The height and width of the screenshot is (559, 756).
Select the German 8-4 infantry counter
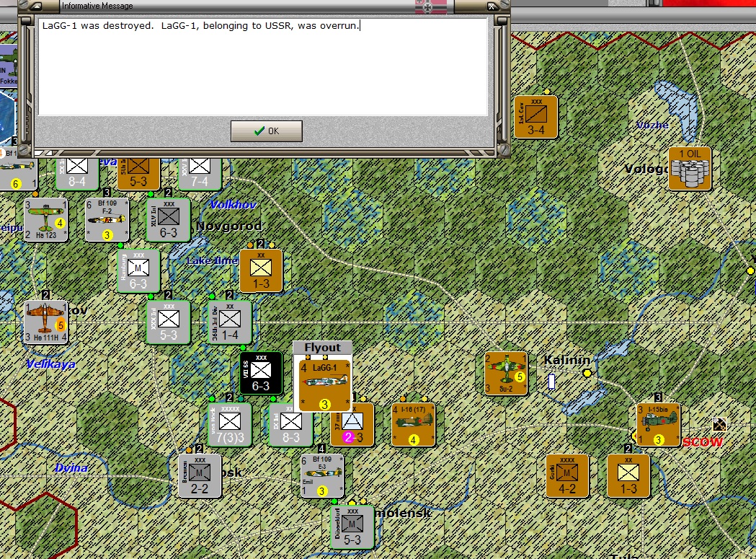click(77, 174)
